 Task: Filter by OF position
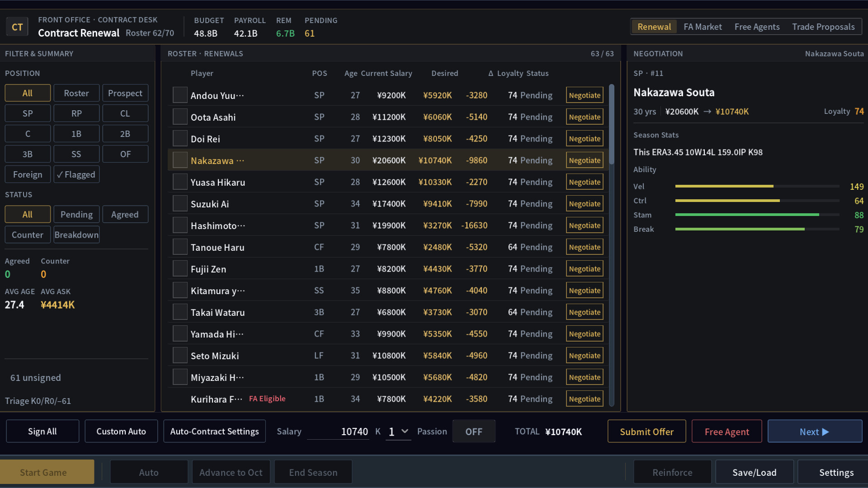[125, 154]
